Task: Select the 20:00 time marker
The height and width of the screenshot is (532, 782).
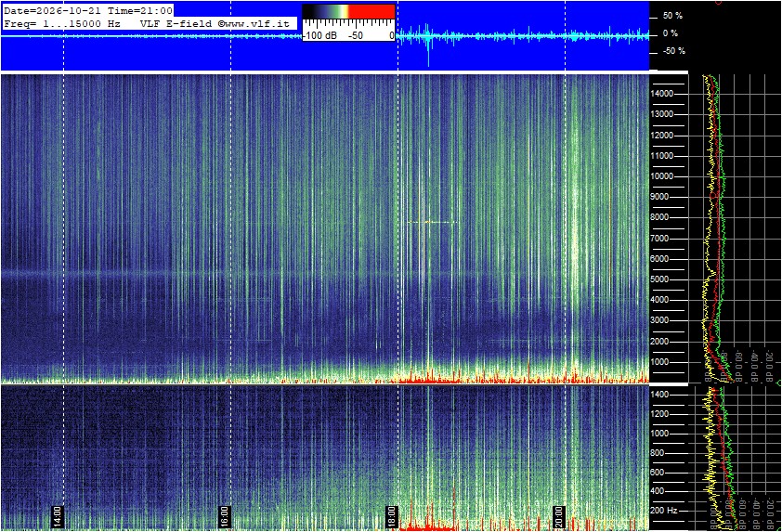Action: point(559,516)
